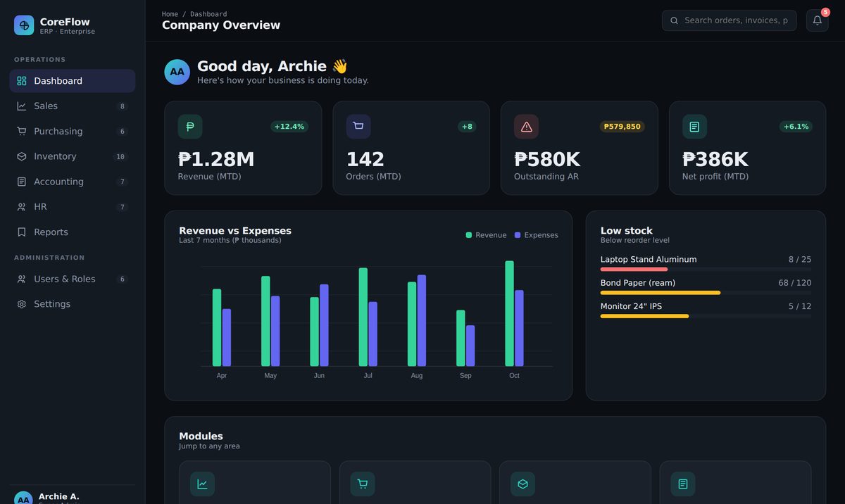Click the ₱386K net profit value
This screenshot has width=845, height=504.
click(715, 159)
